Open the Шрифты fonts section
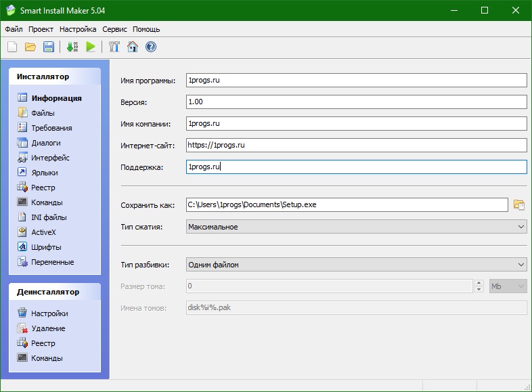This screenshot has width=532, height=392. pyautogui.click(x=39, y=247)
